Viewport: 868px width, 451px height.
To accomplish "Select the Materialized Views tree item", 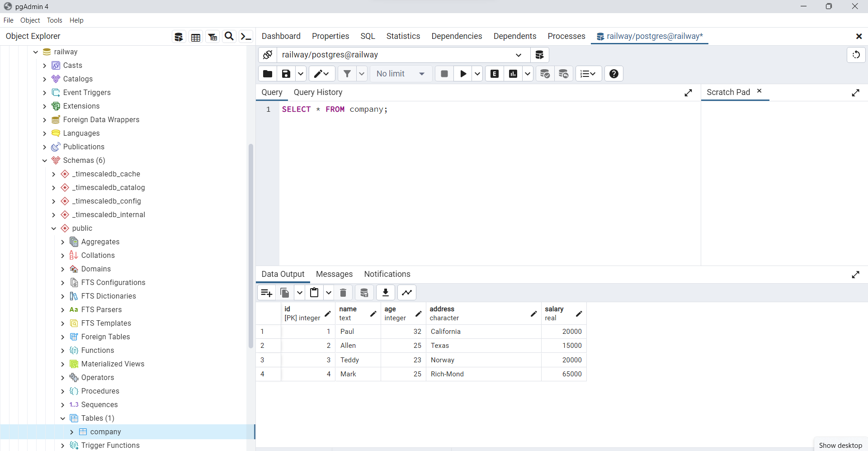I will pos(113,364).
